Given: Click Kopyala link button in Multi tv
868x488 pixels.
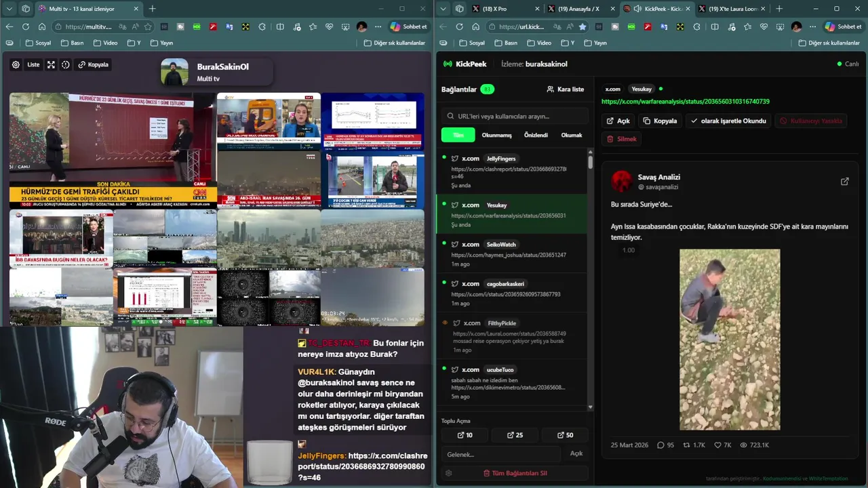Looking at the screenshot, I should 93,65.
